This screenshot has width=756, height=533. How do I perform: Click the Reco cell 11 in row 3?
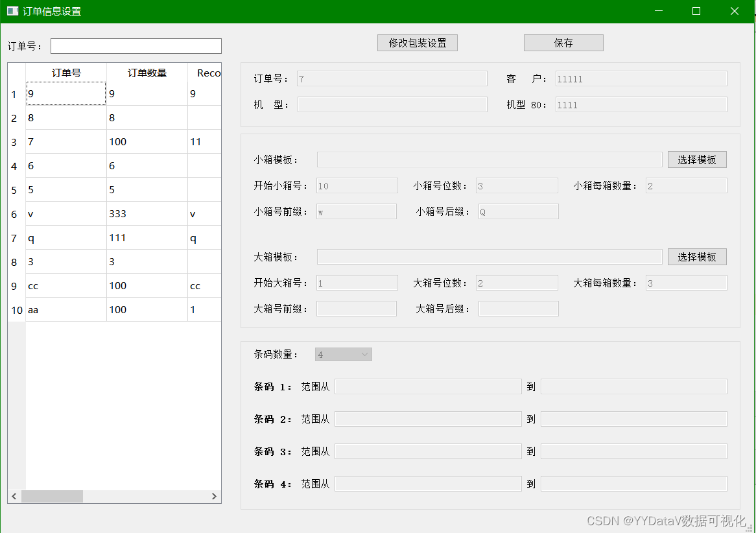pyautogui.click(x=204, y=142)
